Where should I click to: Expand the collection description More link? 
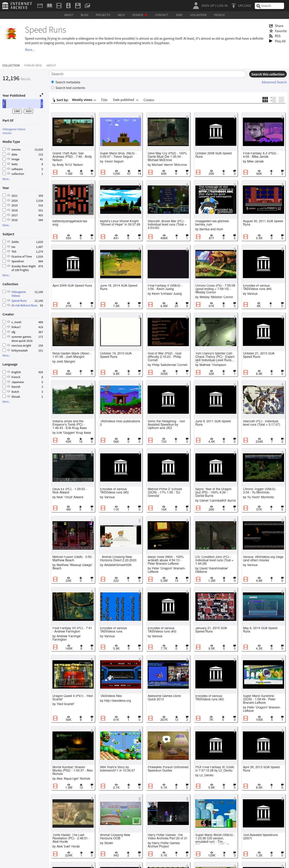point(30,50)
